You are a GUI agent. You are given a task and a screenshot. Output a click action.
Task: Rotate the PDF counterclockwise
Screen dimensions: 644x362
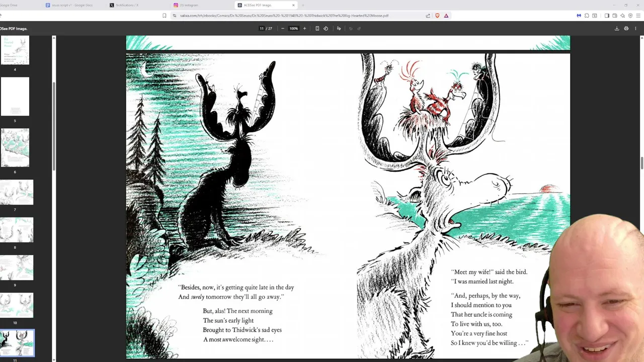point(326,28)
